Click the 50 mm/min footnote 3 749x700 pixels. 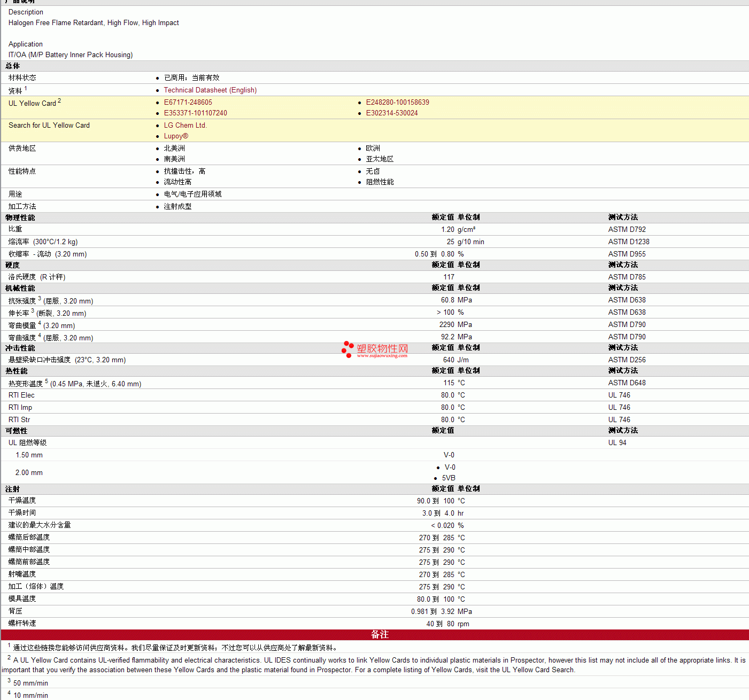point(30,683)
